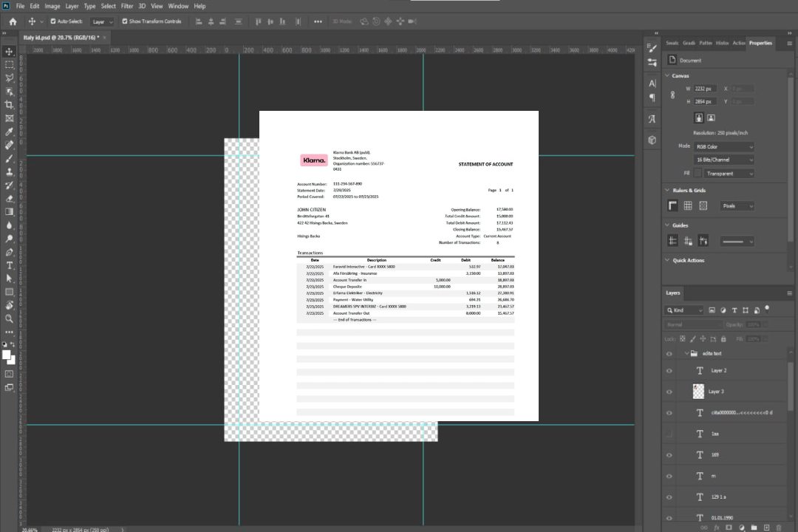Collapse the 'edite text' layer group

pyautogui.click(x=686, y=353)
